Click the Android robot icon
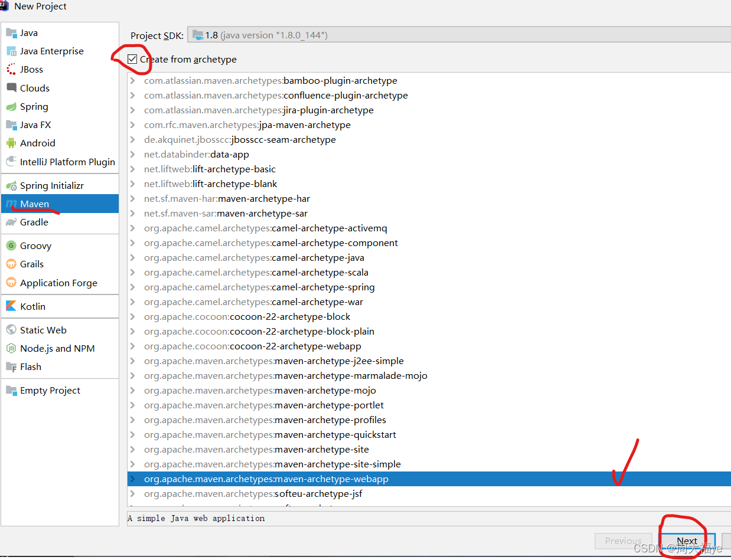The width and height of the screenshot is (731, 560). (x=11, y=143)
